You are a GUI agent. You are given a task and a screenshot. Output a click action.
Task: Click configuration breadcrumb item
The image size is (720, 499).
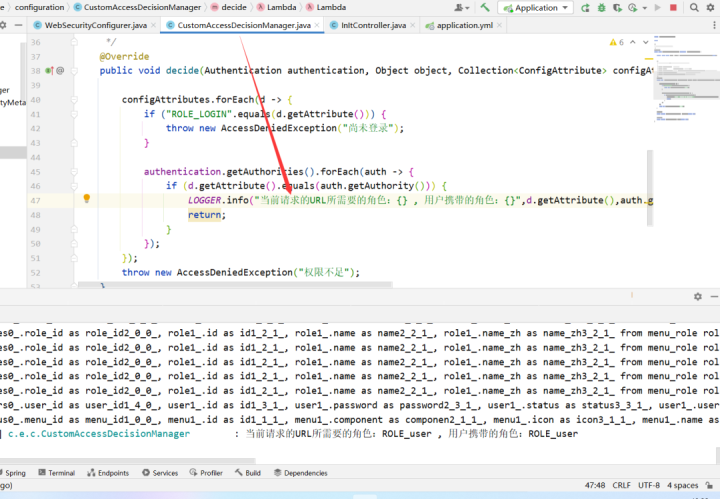(x=39, y=7)
